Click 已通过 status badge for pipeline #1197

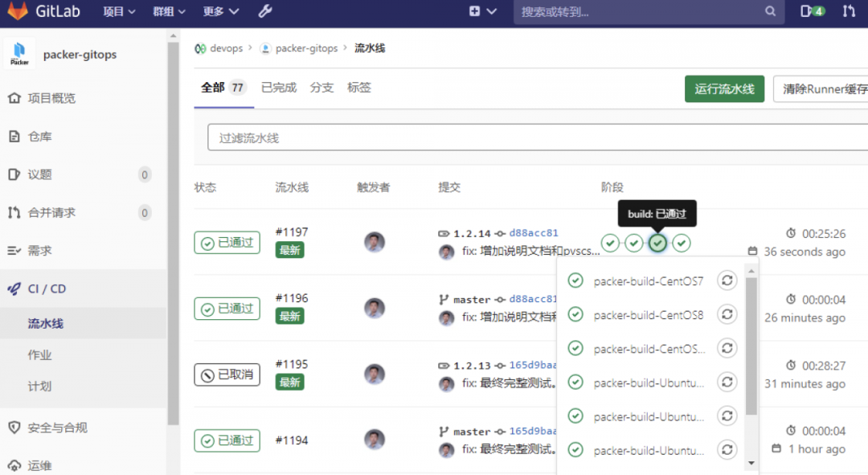pos(227,243)
